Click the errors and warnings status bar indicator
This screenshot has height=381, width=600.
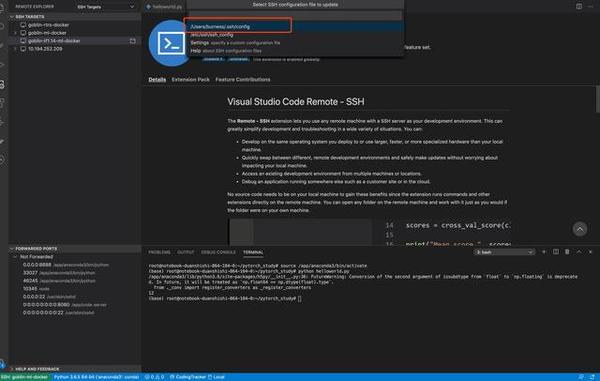click(x=155, y=377)
